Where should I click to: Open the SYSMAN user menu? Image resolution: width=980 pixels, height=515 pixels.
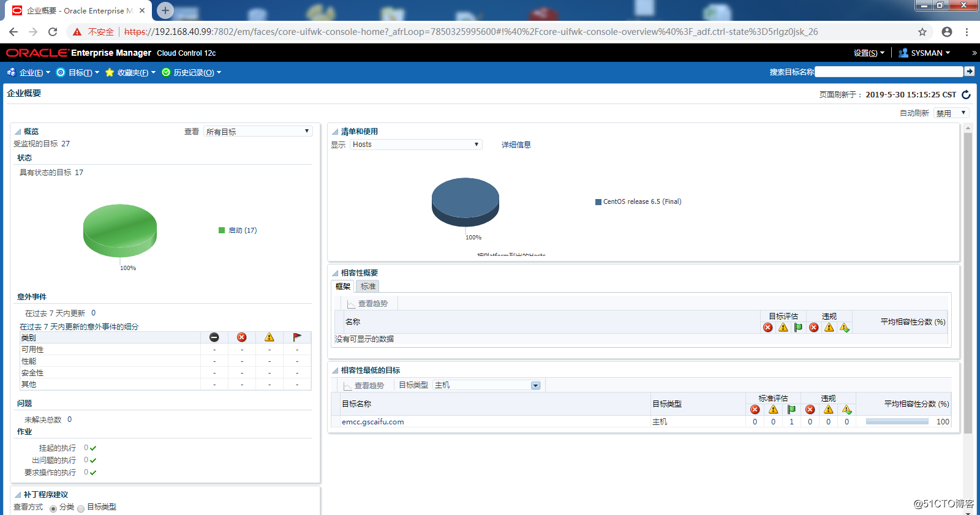[x=924, y=53]
